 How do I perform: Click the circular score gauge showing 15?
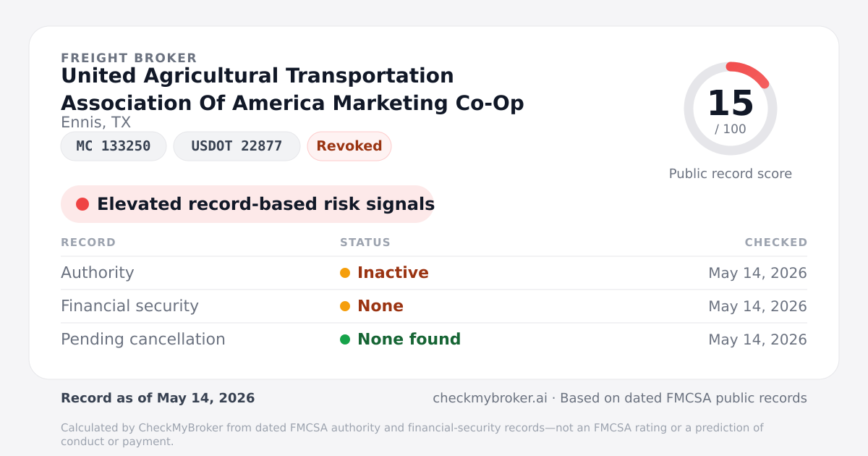[x=731, y=109]
